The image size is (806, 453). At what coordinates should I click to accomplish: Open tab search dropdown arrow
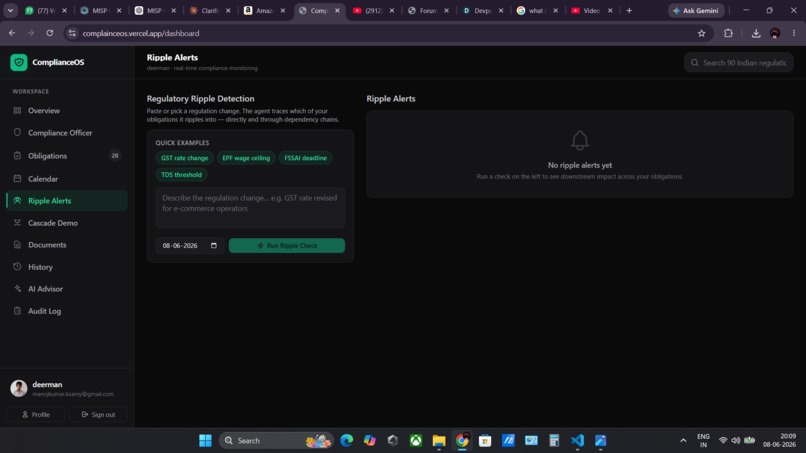[10, 10]
